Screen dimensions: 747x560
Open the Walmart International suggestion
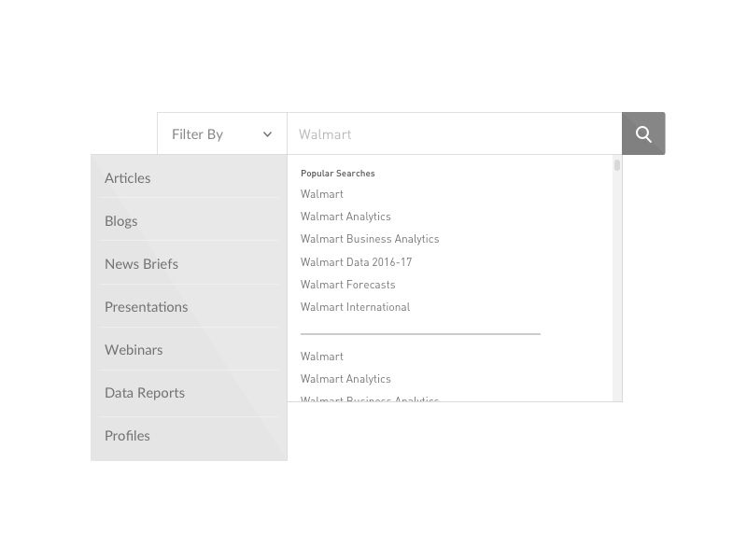356,307
